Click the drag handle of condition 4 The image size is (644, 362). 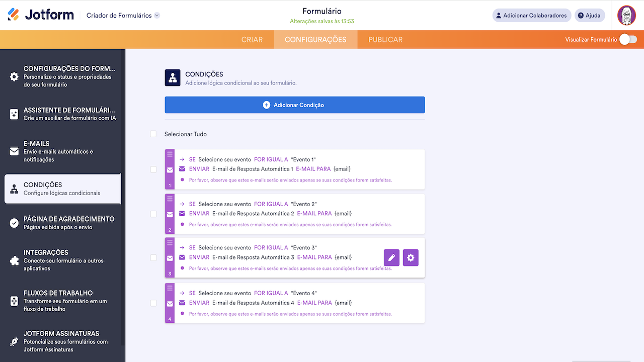[x=170, y=288]
